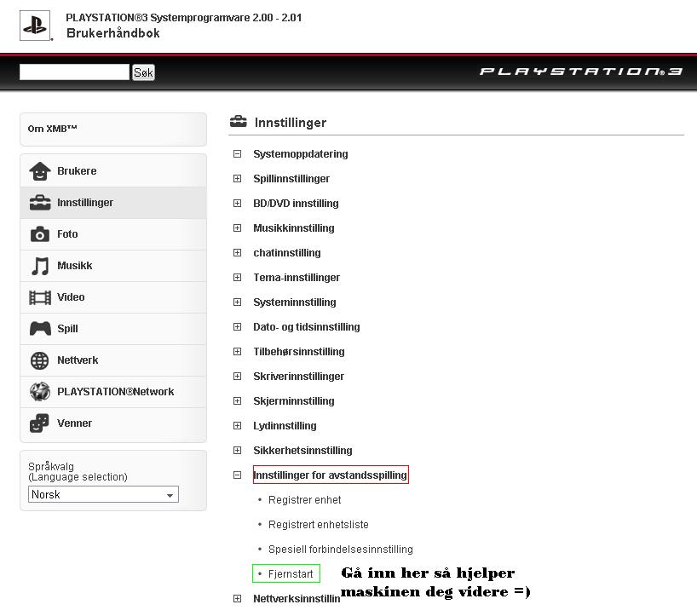Open the Spill menu item
Image resolution: width=697 pixels, height=616 pixels.
(x=113, y=329)
